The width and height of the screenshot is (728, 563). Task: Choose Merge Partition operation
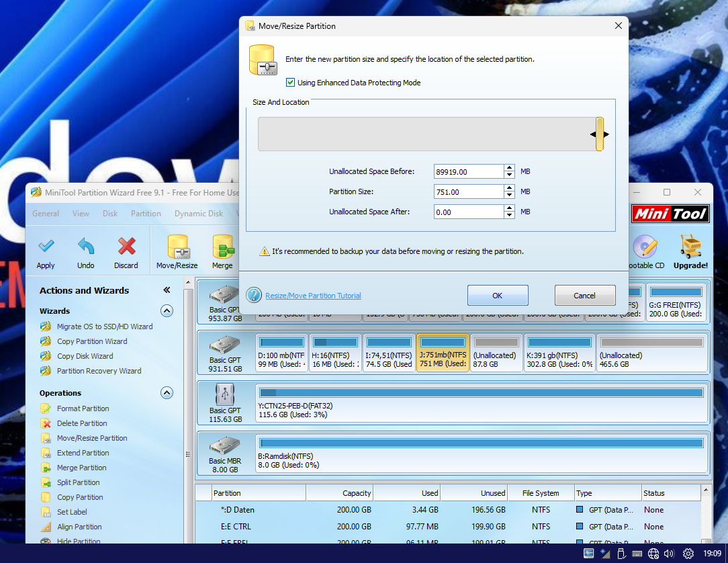pyautogui.click(x=82, y=468)
